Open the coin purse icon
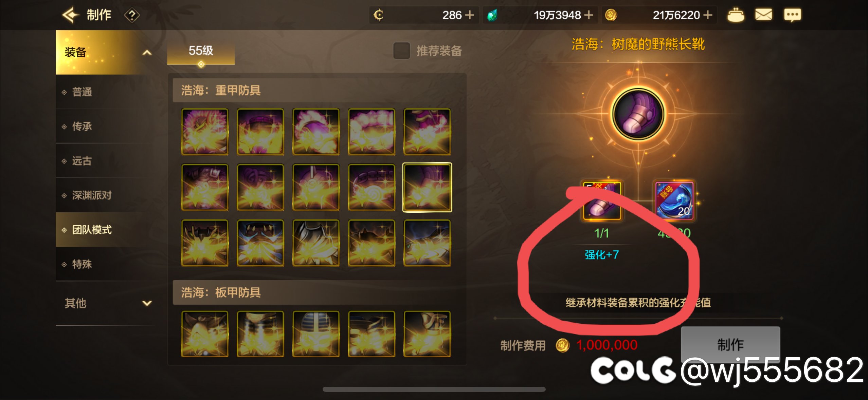 pos(736,15)
